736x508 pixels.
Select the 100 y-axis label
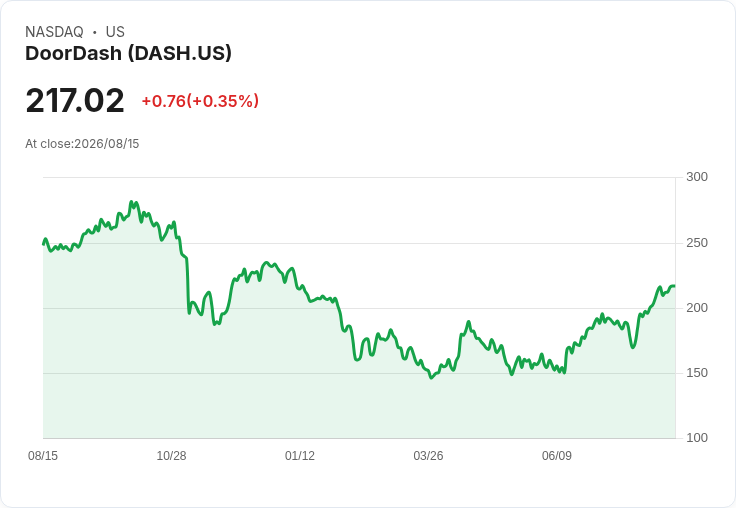(x=697, y=438)
